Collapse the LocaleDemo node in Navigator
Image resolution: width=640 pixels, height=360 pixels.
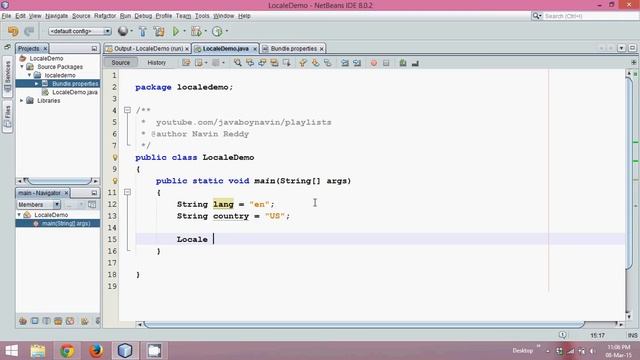pos(19,215)
